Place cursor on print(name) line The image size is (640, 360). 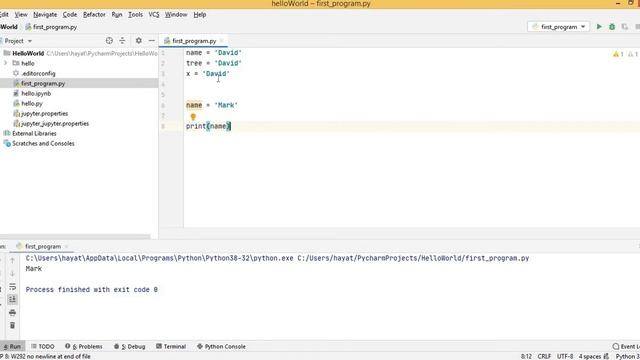click(209, 126)
